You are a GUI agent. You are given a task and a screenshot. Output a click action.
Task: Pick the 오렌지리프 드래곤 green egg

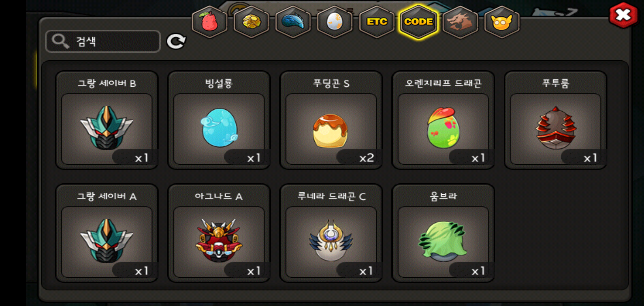pos(443,120)
